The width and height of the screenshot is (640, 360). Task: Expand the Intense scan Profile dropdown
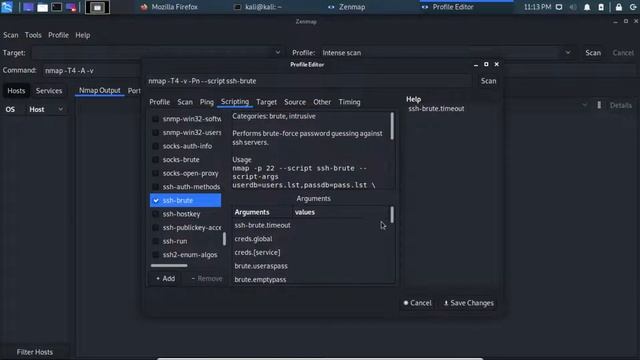[568, 52]
